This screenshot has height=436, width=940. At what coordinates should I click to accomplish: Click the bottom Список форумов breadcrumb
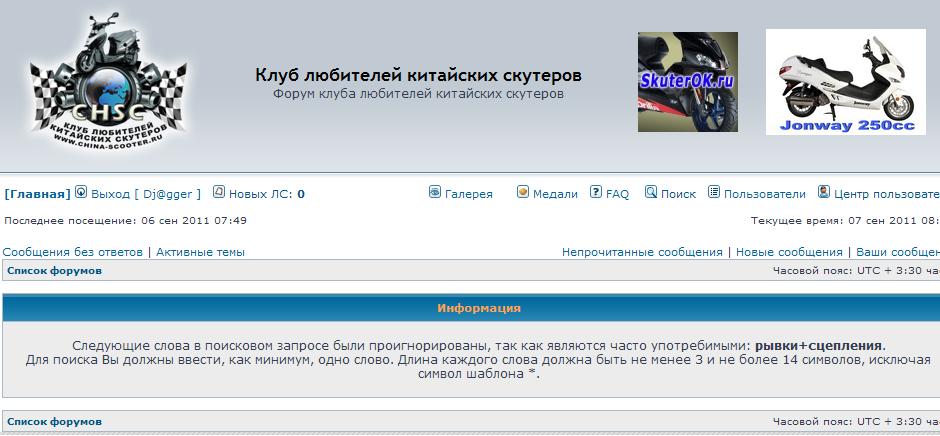click(54, 422)
